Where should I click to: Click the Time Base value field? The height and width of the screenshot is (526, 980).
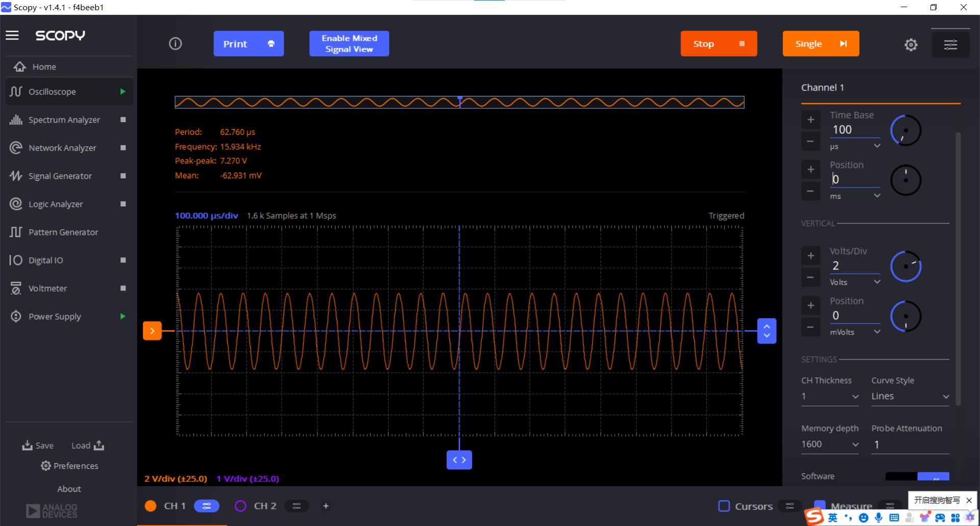coord(855,130)
